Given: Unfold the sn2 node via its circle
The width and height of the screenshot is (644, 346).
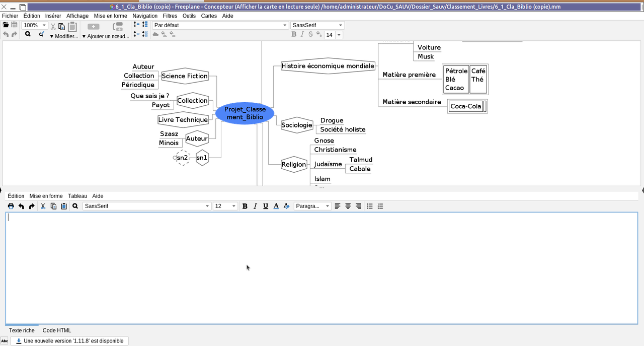Looking at the screenshot, I should point(175,158).
